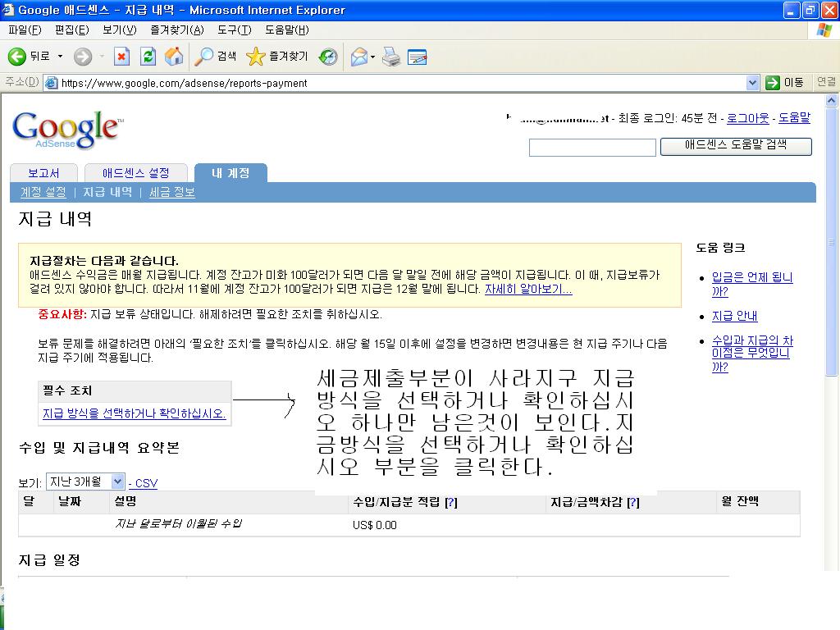This screenshot has width=840, height=630.
Task: Click the Go (이동) green arrow button
Action: click(772, 83)
